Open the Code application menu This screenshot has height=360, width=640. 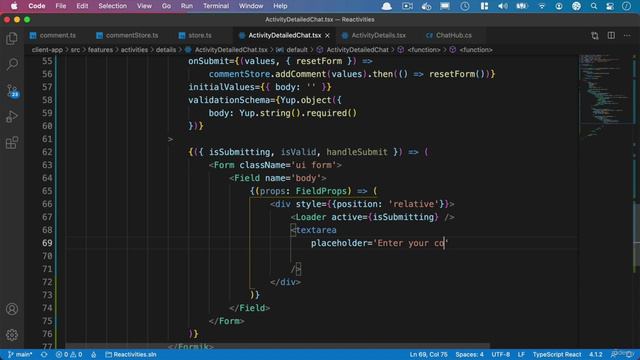tap(37, 6)
